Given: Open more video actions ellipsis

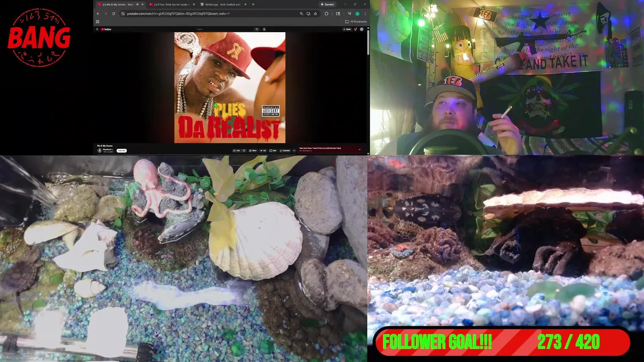Looking at the screenshot, I should pyautogui.click(x=294, y=150).
